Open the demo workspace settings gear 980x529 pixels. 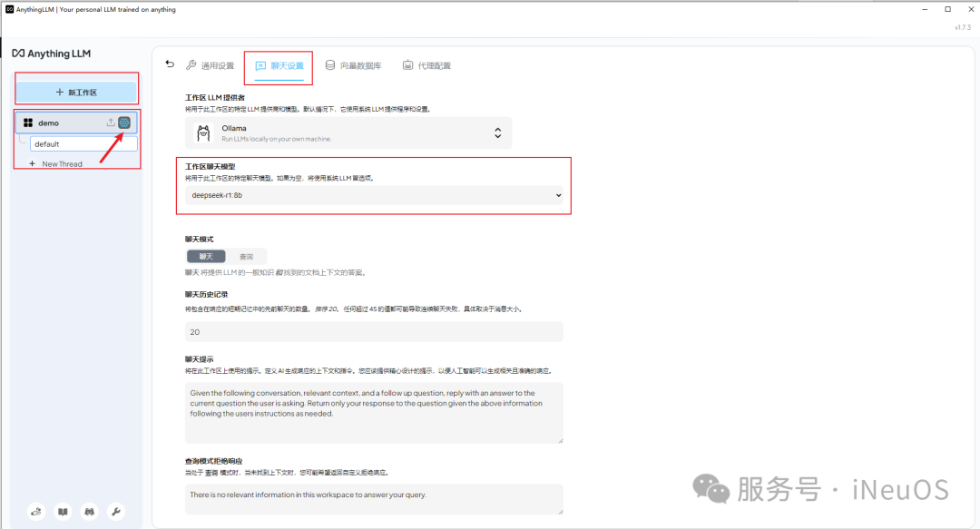tap(124, 122)
